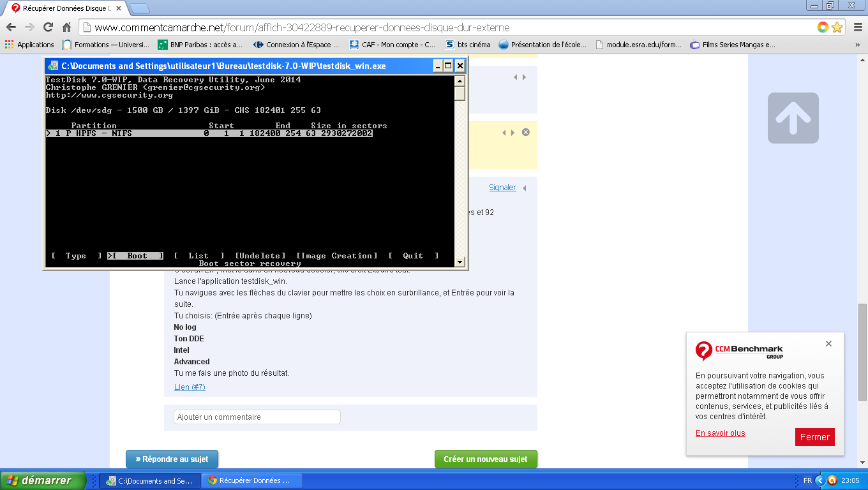Image resolution: width=868 pixels, height=490 pixels.
Task: Open the Formations — Universi... bookmark
Action: (106, 45)
